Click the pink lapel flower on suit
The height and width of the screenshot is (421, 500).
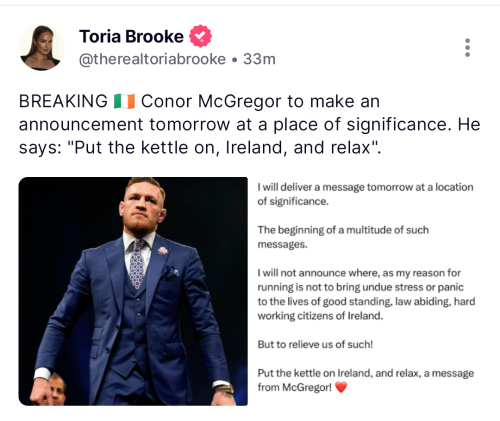(x=163, y=251)
